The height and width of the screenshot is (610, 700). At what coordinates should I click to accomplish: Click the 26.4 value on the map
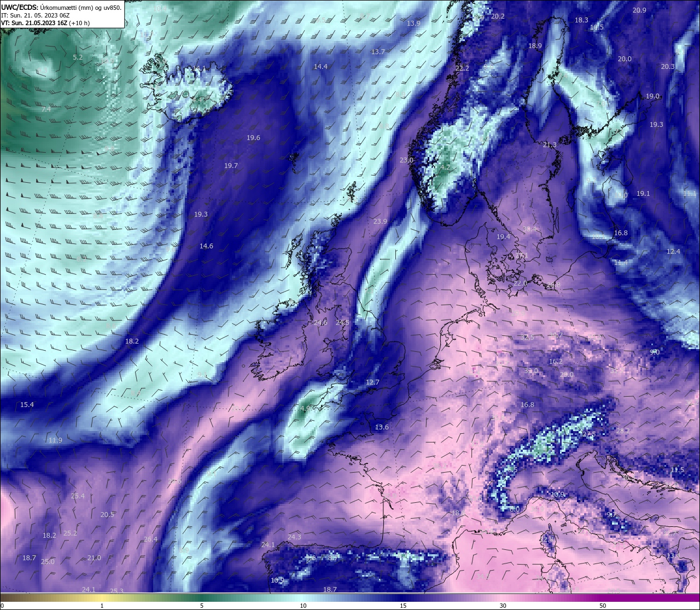point(150,539)
